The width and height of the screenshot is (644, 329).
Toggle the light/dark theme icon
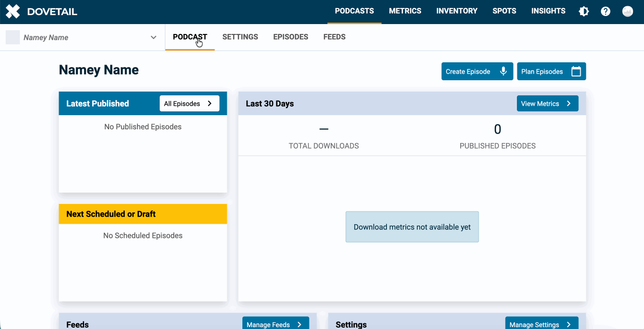(584, 11)
